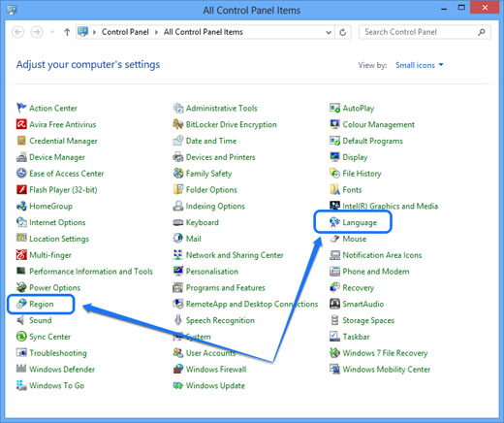The width and height of the screenshot is (504, 423).
Task: Click the Avira Free Antivirus icon
Action: [x=21, y=124]
